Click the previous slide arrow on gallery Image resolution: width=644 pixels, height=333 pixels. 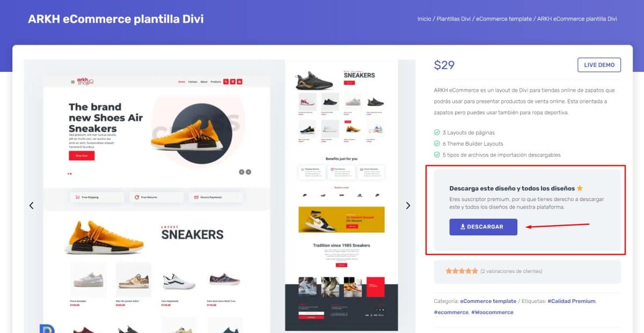click(x=31, y=205)
